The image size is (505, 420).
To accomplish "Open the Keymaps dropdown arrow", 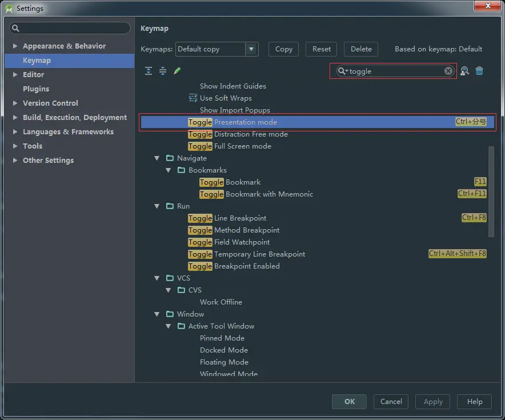I will pyautogui.click(x=251, y=49).
